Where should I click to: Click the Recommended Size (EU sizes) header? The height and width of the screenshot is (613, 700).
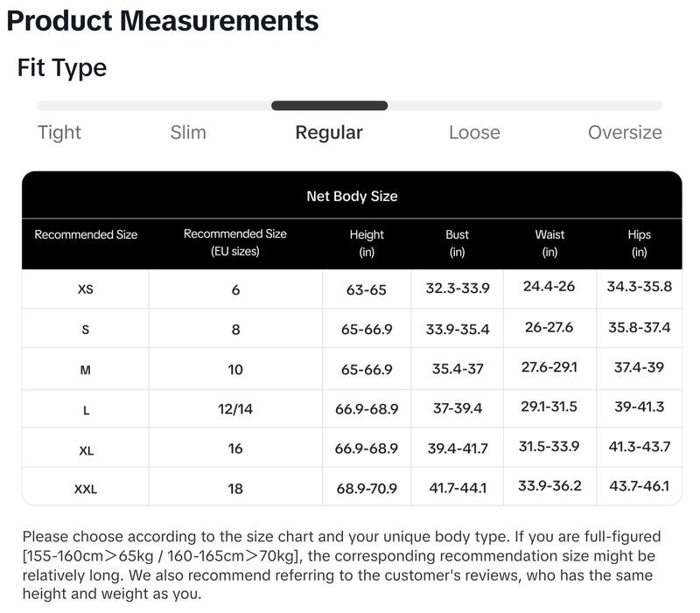click(x=234, y=242)
